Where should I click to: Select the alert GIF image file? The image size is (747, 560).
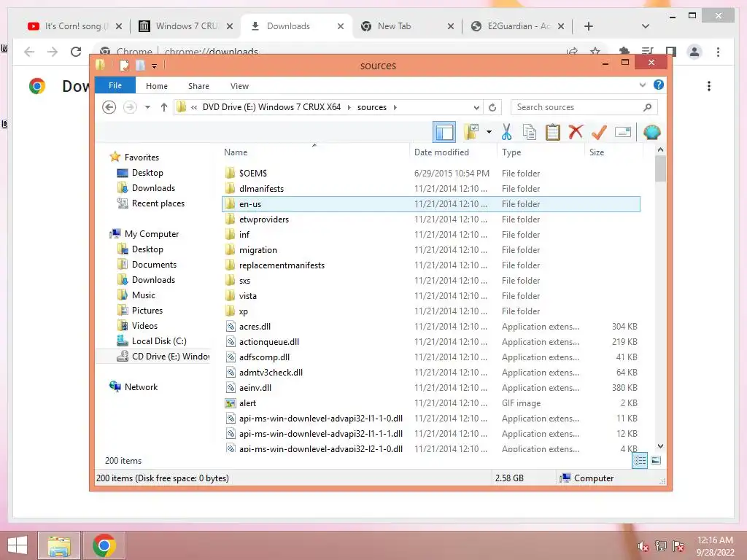pyautogui.click(x=248, y=402)
